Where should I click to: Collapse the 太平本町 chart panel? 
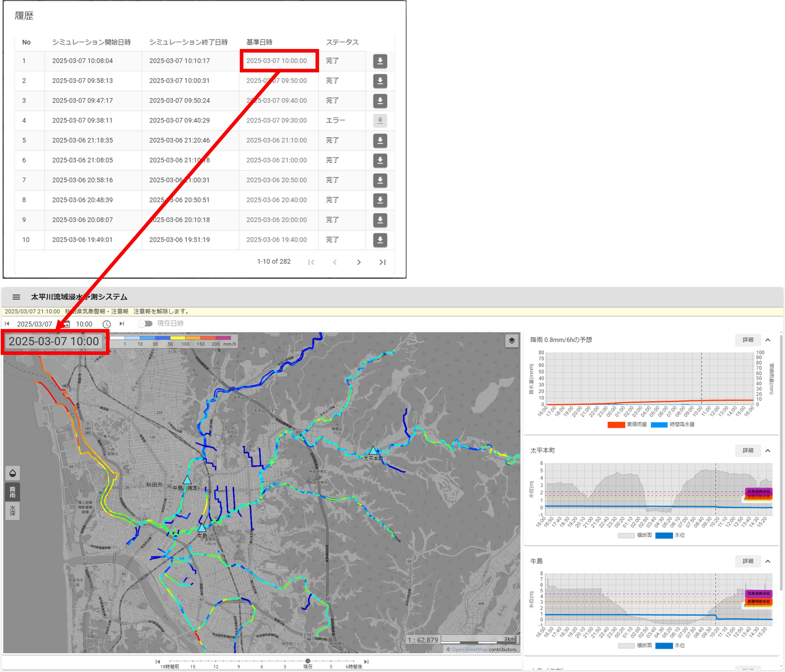(767, 451)
